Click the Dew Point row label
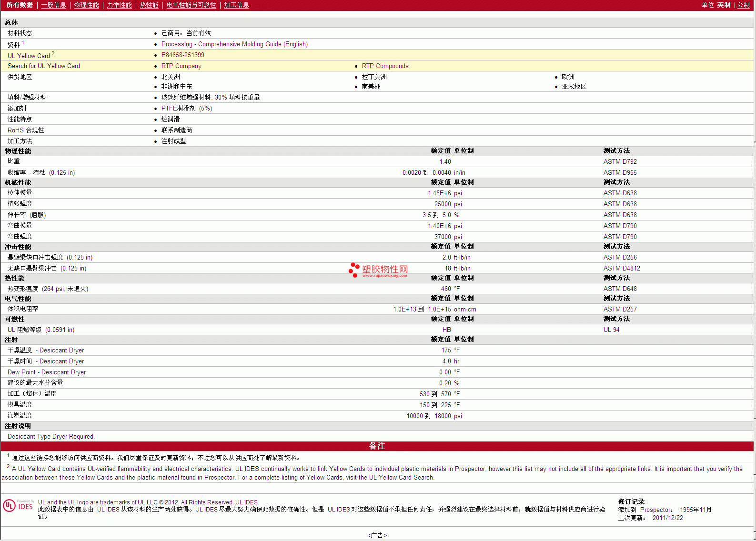Image resolution: width=756 pixels, height=541 pixels. 47,372
